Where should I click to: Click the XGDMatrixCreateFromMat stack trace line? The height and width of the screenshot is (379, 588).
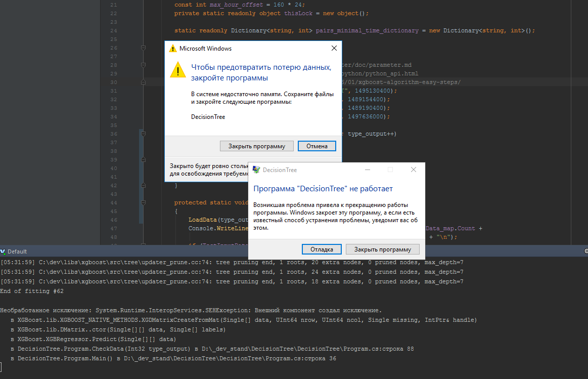click(x=244, y=320)
